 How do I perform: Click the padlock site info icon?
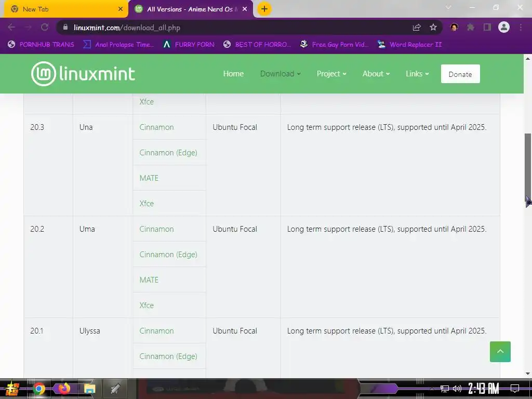click(x=65, y=27)
